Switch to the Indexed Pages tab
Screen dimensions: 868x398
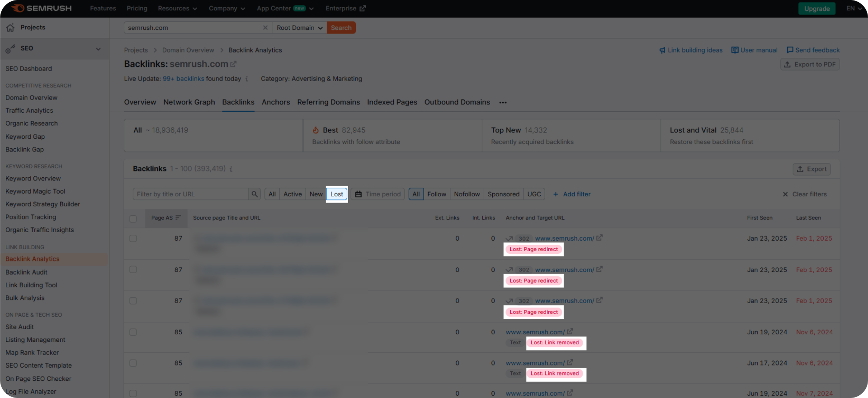point(392,102)
